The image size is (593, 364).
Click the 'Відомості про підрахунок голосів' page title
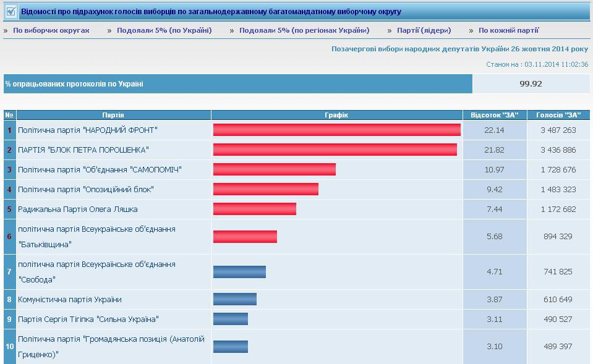coord(211,12)
